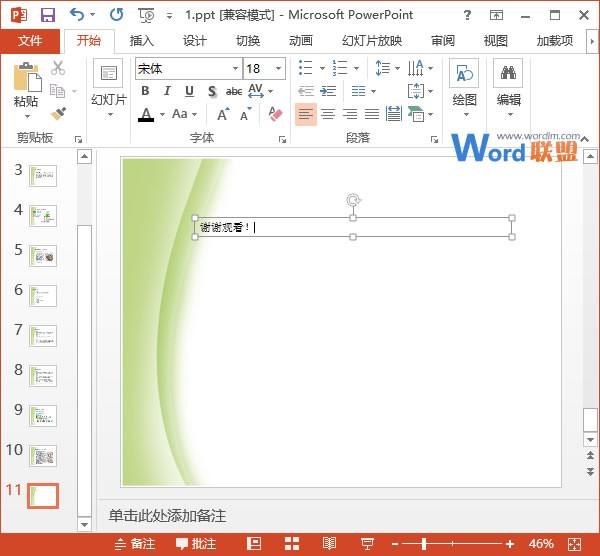Viewport: 600px width, 556px height.
Task: Click the 批注 Comments button
Action: (196, 544)
